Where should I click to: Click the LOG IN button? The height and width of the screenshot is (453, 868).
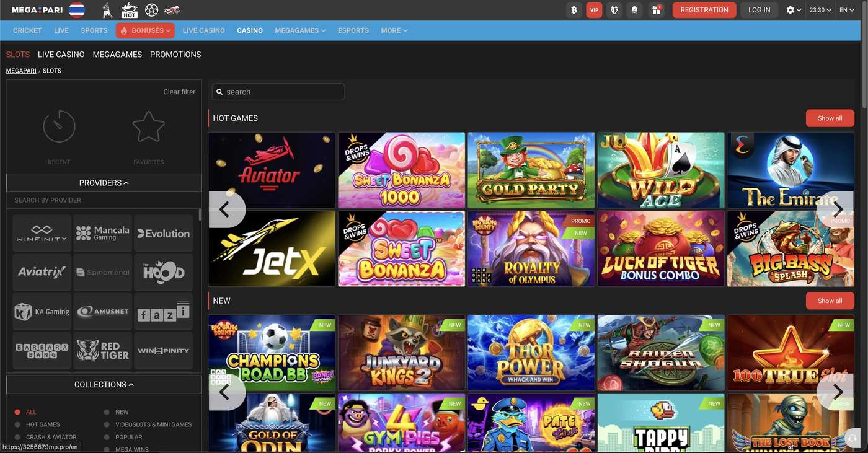tap(759, 10)
